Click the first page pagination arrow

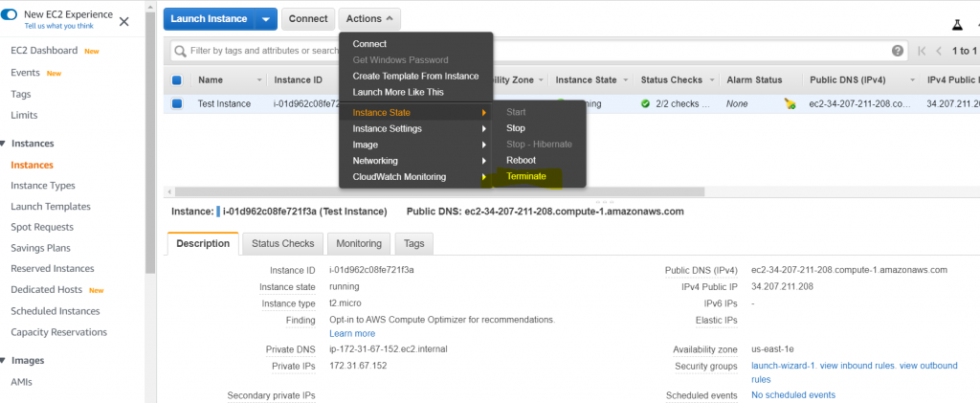(922, 51)
